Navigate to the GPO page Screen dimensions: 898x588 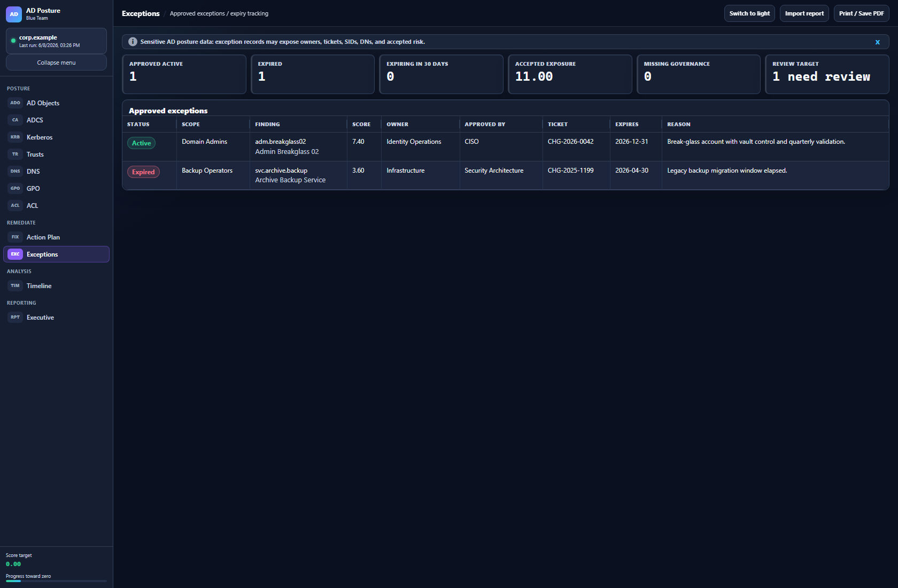pyautogui.click(x=56, y=189)
